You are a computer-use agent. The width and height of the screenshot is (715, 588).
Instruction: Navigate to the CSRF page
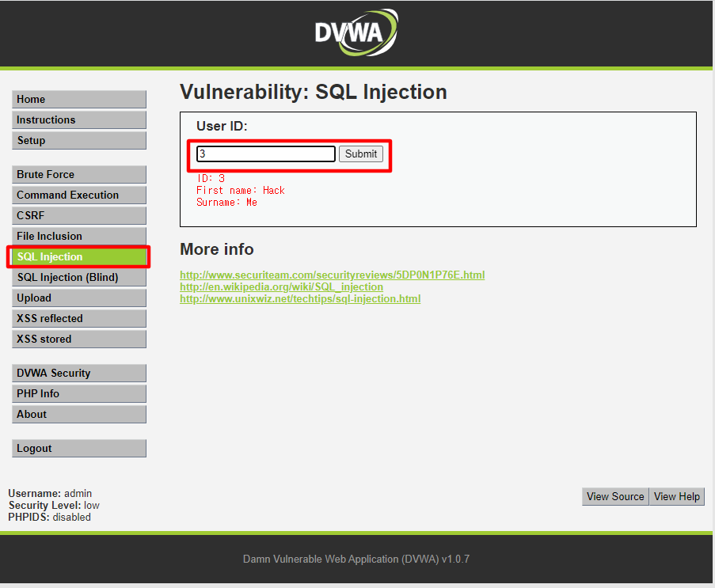[79, 215]
